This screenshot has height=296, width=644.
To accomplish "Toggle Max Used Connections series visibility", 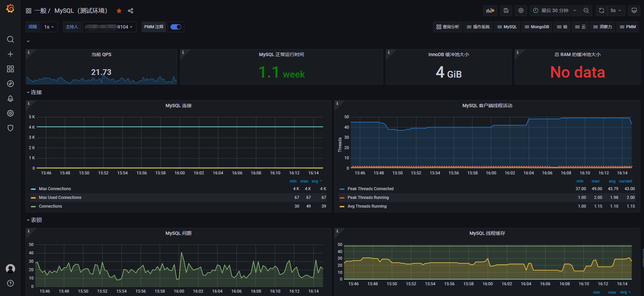I will pyautogui.click(x=60, y=198).
